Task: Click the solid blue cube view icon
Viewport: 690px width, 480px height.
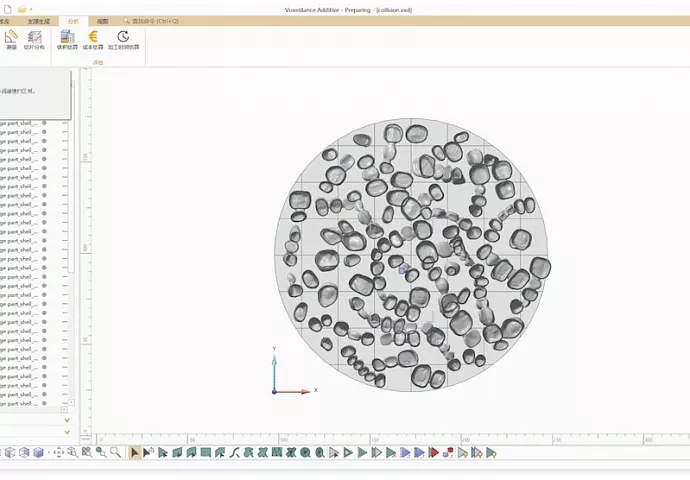Action: pyautogui.click(x=39, y=453)
